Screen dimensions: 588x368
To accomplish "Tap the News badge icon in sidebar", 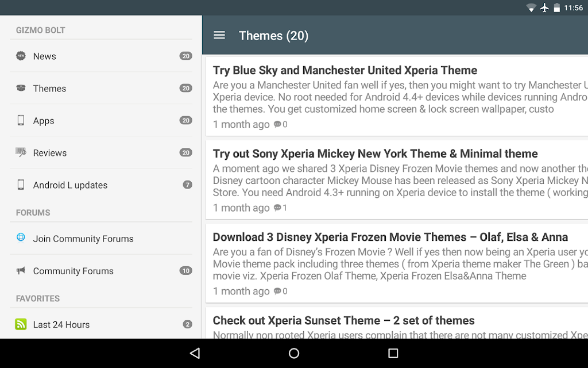I will [x=21, y=56].
